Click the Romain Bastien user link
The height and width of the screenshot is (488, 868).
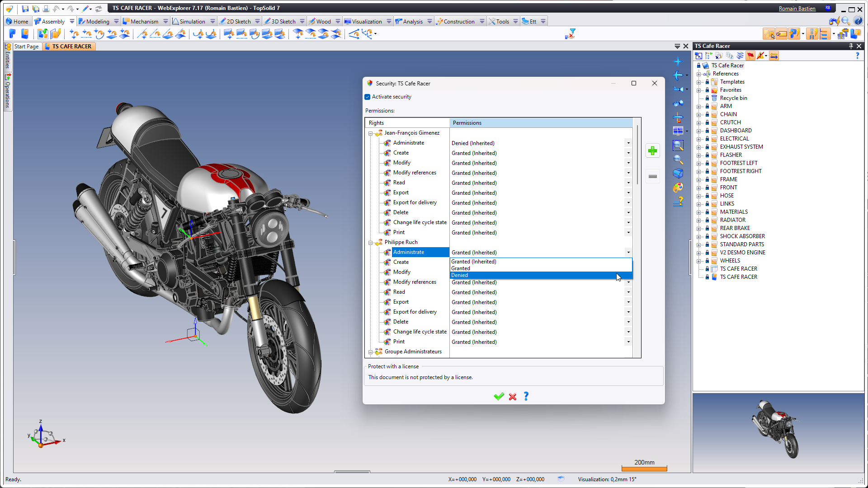click(797, 9)
